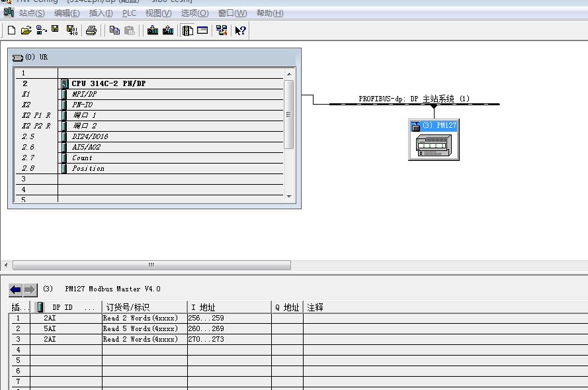This screenshot has width=588, height=390.
Task: Open a station with the folder icon
Action: point(26,30)
